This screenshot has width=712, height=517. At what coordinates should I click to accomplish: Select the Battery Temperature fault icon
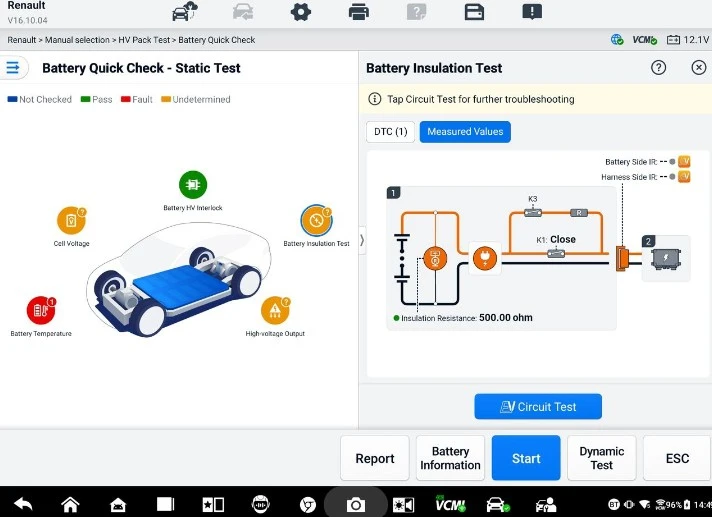[x=41, y=310]
